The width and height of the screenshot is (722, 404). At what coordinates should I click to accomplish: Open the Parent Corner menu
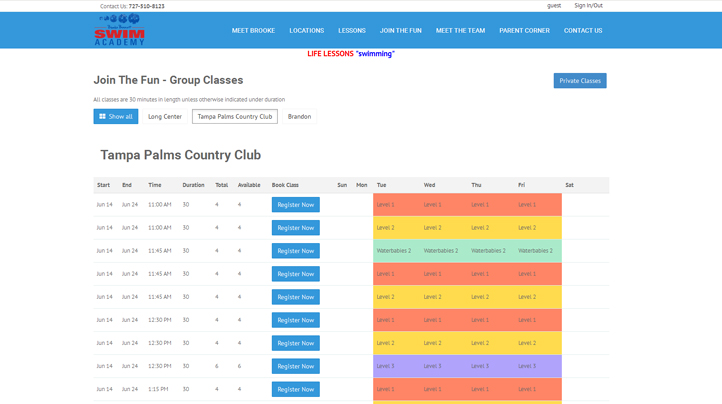click(524, 31)
